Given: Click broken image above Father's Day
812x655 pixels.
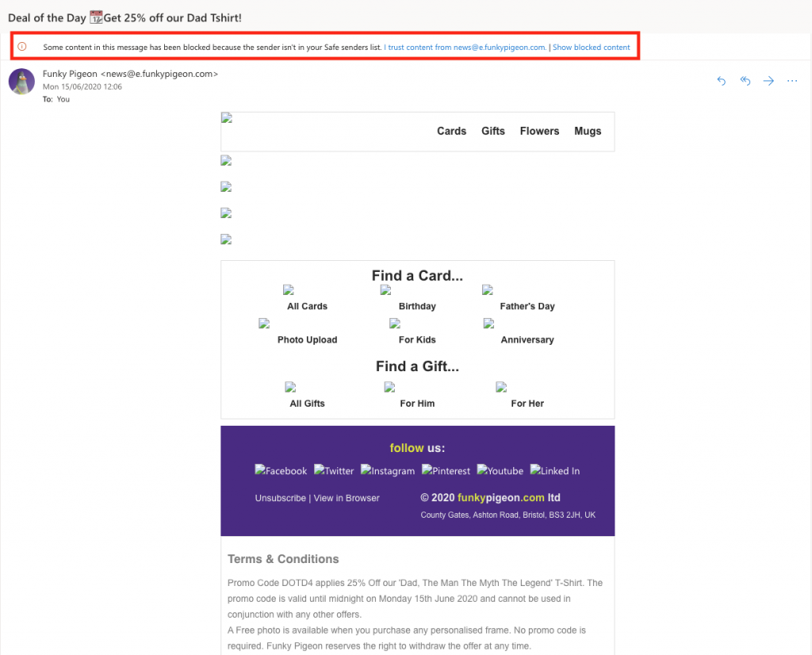Looking at the screenshot, I should [x=488, y=290].
